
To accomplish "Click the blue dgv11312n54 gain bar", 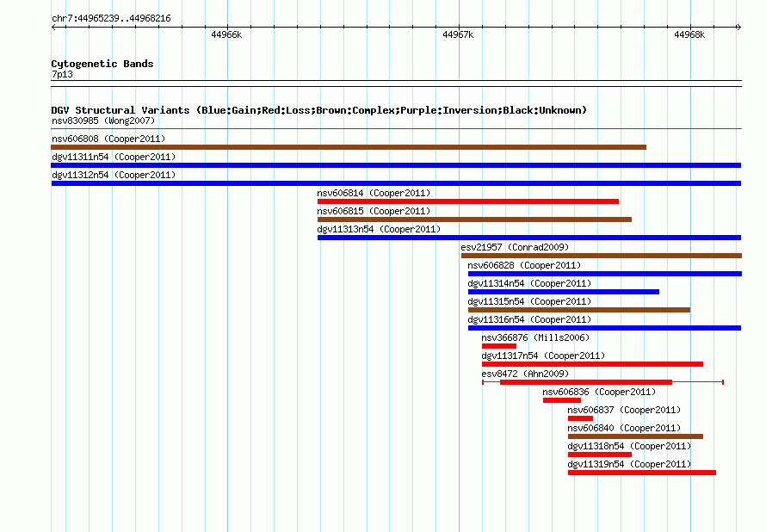I will [x=396, y=183].
